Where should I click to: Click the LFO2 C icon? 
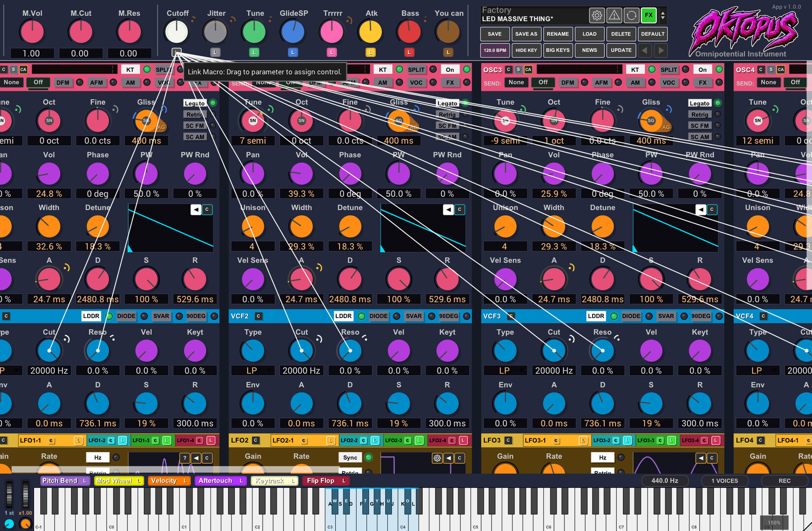click(255, 440)
